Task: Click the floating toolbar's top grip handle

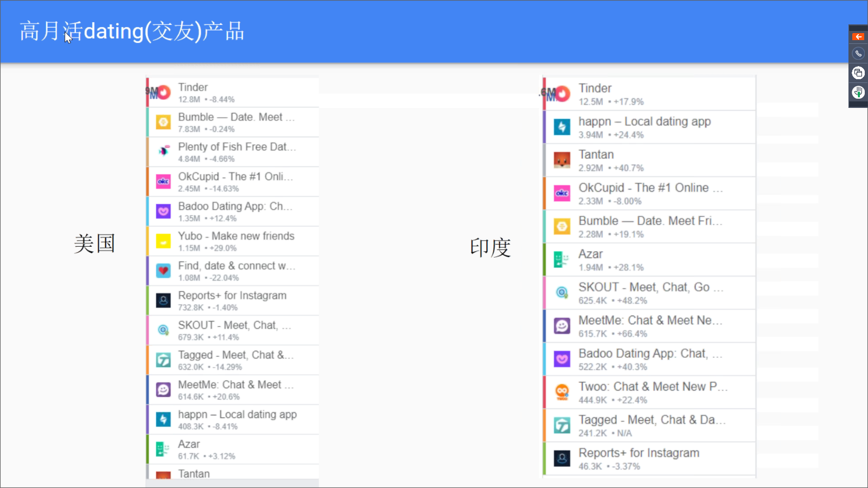Action: pos(858,28)
